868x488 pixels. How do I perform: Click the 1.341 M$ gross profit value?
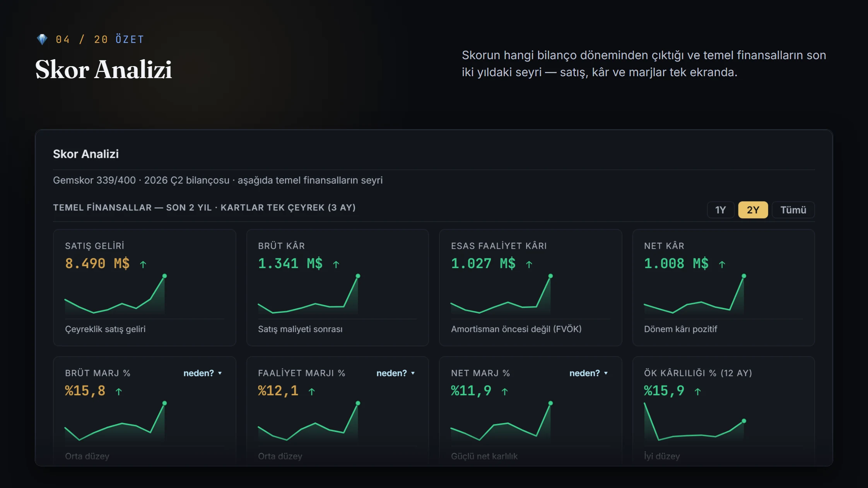(290, 264)
